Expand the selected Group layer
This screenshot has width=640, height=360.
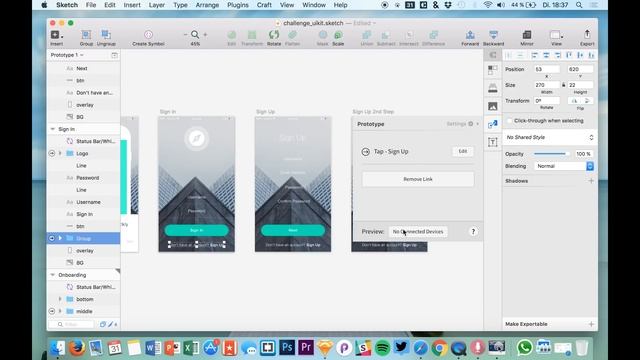(x=60, y=238)
